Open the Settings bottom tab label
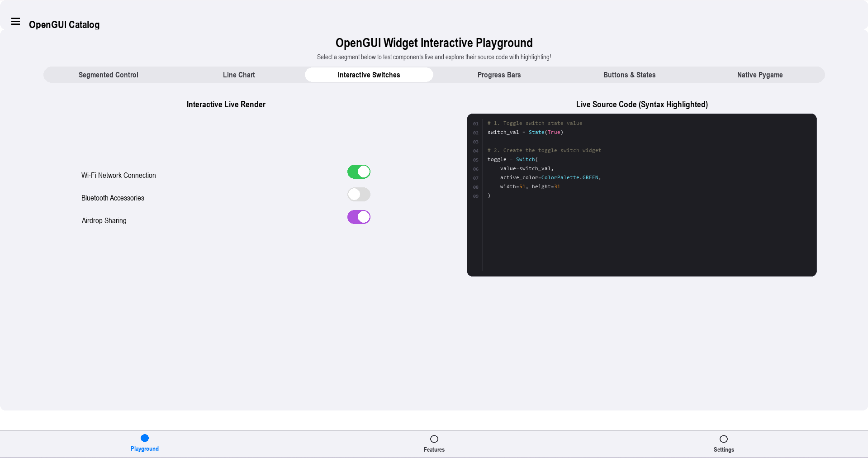This screenshot has height=458, width=868. [x=724, y=450]
